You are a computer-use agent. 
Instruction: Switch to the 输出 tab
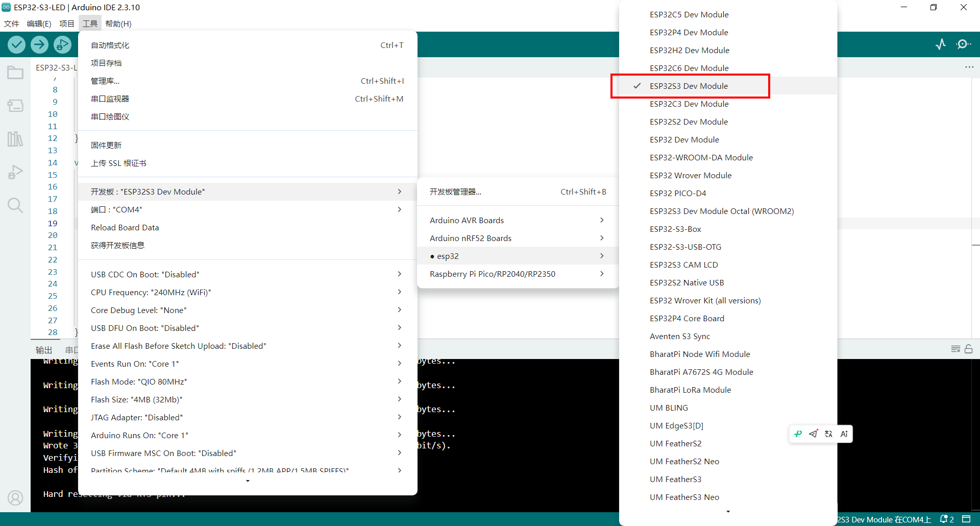point(44,350)
